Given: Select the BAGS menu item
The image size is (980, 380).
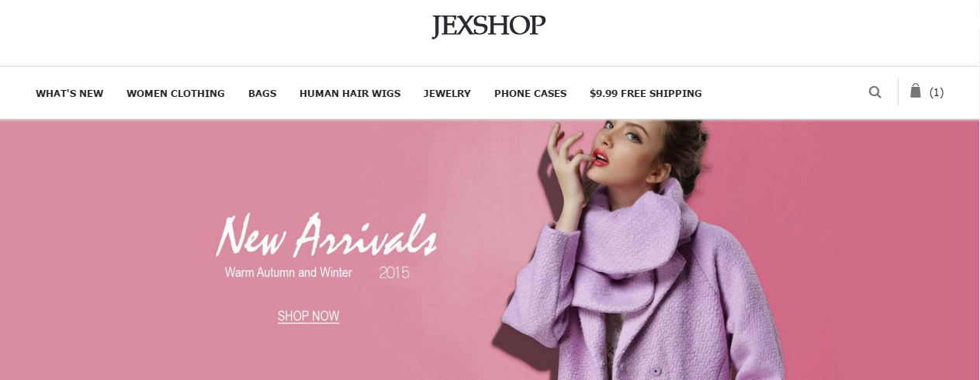Looking at the screenshot, I should pos(262,93).
